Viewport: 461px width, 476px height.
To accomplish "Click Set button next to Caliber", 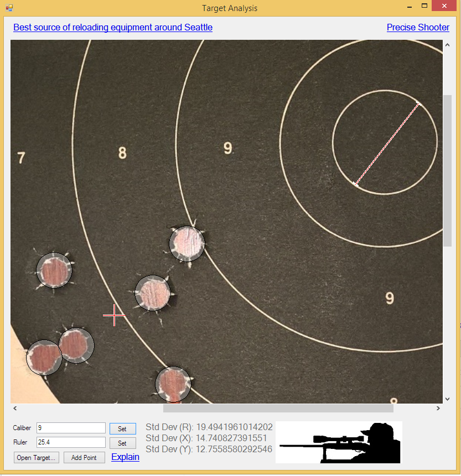I will pos(122,428).
